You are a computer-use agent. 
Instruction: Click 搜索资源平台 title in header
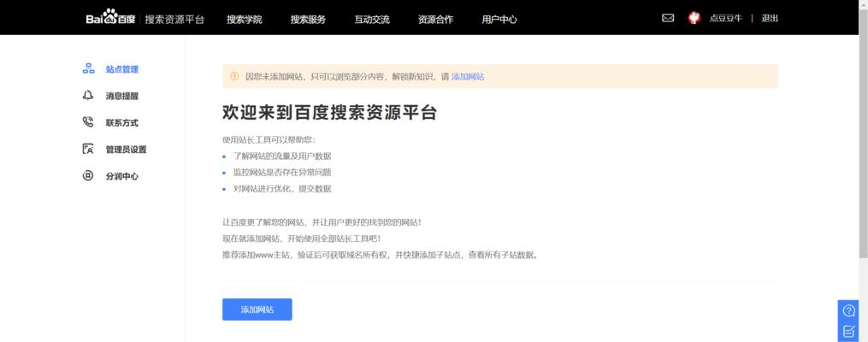click(x=174, y=20)
